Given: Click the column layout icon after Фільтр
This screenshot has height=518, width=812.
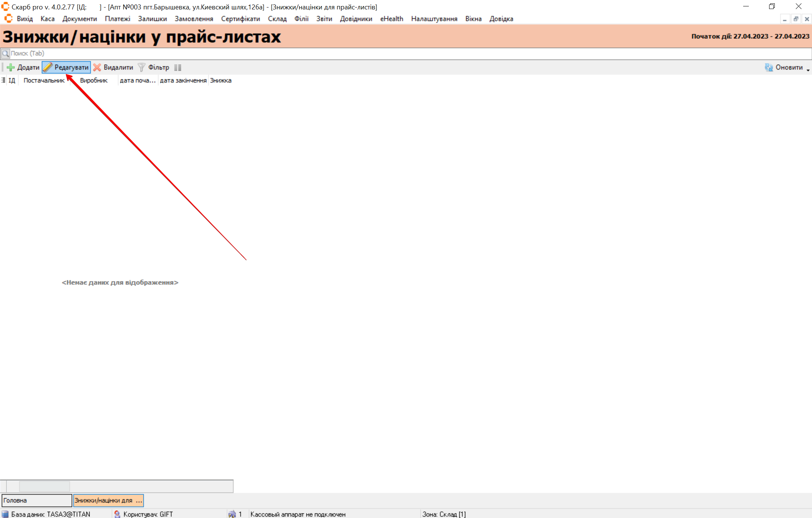Looking at the screenshot, I should 178,68.
